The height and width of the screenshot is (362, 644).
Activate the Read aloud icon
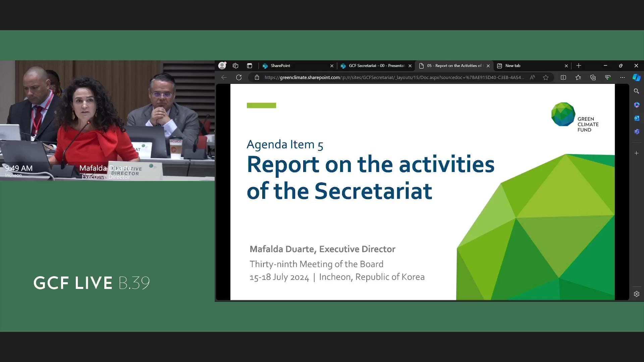click(x=532, y=77)
